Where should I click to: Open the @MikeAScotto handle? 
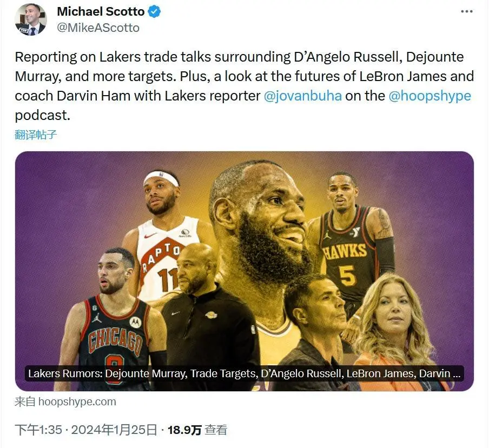98,28
